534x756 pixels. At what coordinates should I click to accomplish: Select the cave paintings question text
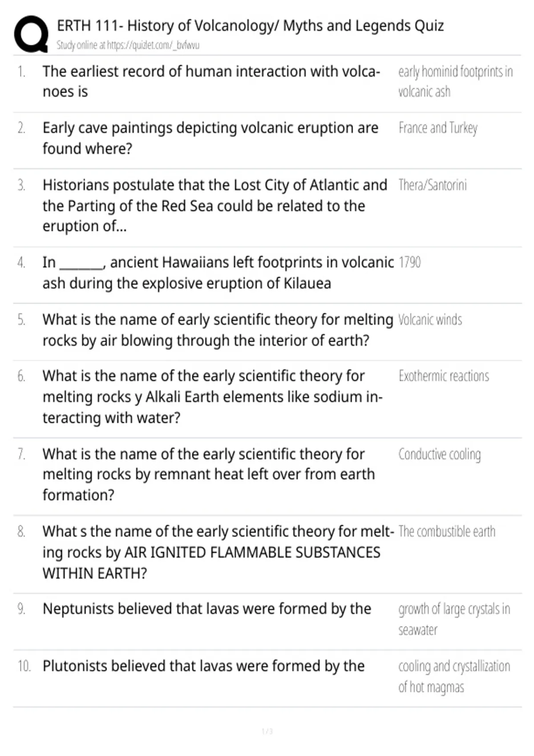point(210,138)
